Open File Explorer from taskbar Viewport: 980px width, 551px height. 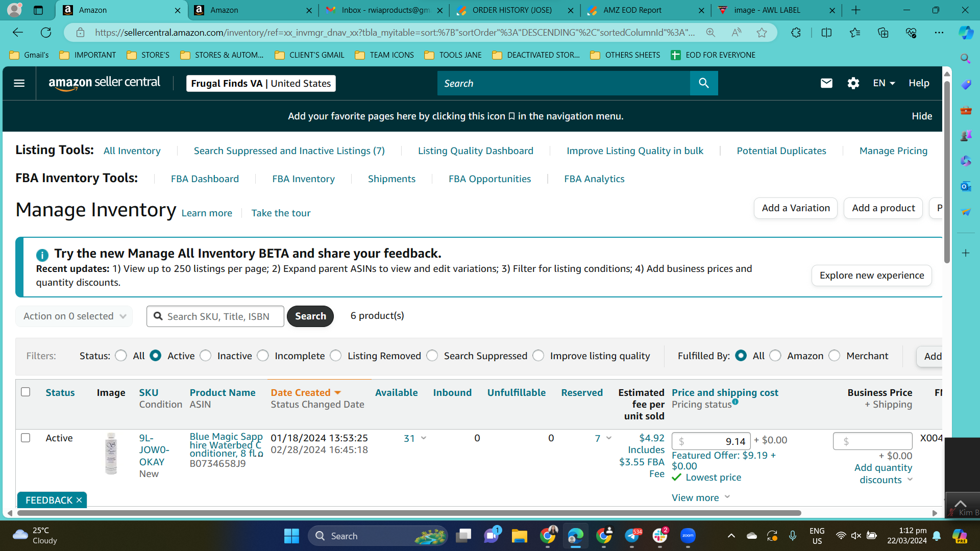(520, 536)
